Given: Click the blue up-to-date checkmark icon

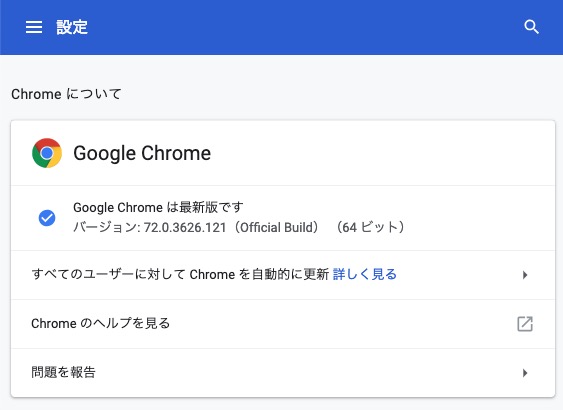Looking at the screenshot, I should point(47,218).
